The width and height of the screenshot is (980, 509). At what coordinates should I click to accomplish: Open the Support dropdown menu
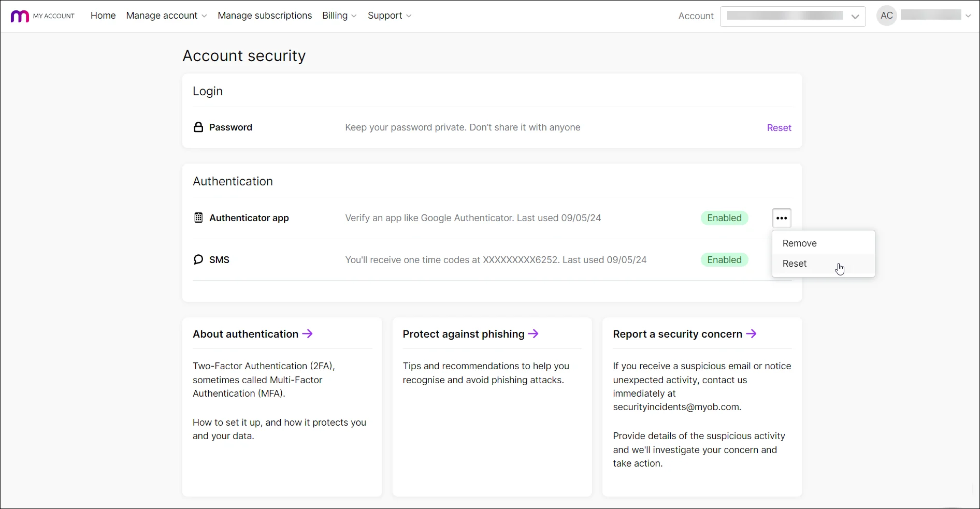click(x=390, y=16)
